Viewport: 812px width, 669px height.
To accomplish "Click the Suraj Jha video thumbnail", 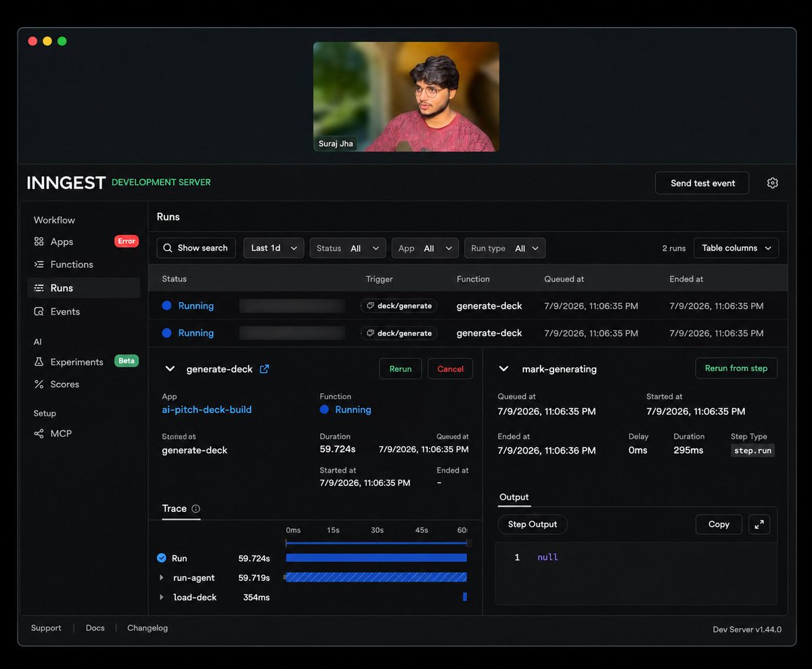I will (406, 97).
